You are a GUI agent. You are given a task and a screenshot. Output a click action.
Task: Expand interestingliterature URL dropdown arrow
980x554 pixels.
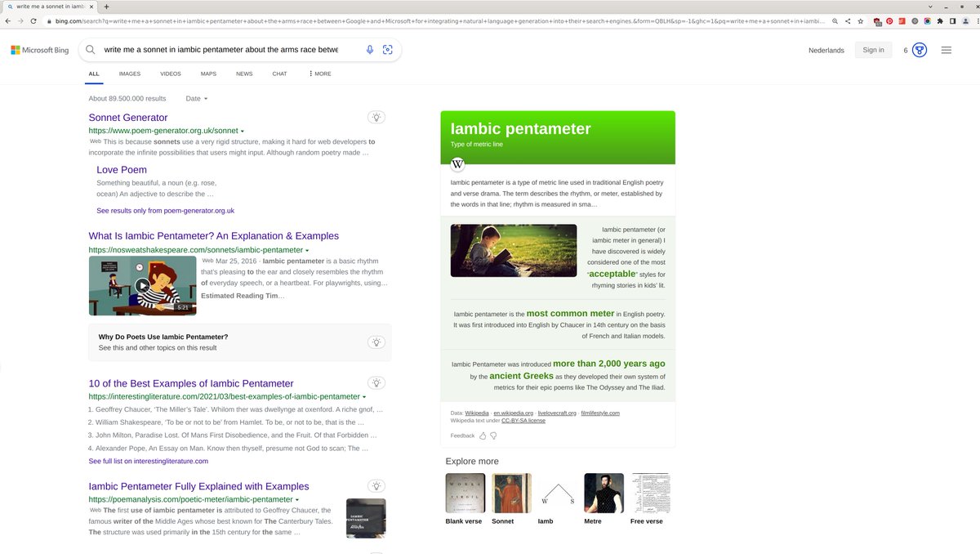tap(364, 397)
